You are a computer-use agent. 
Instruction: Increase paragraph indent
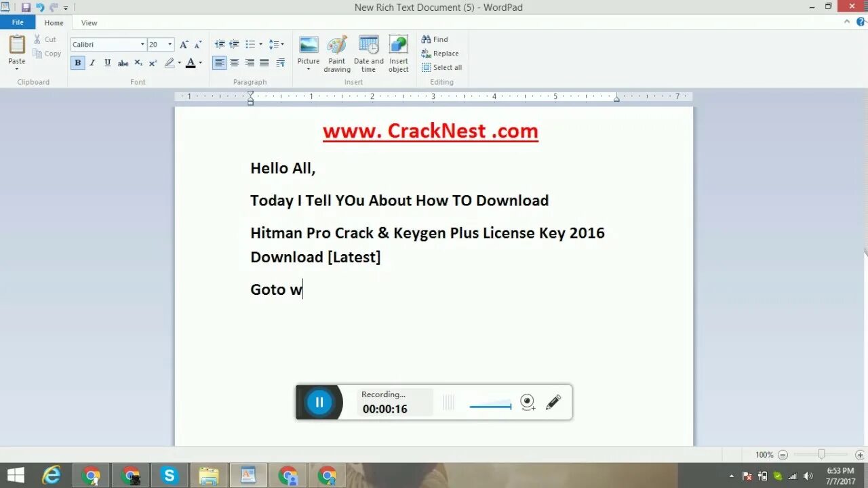[234, 44]
